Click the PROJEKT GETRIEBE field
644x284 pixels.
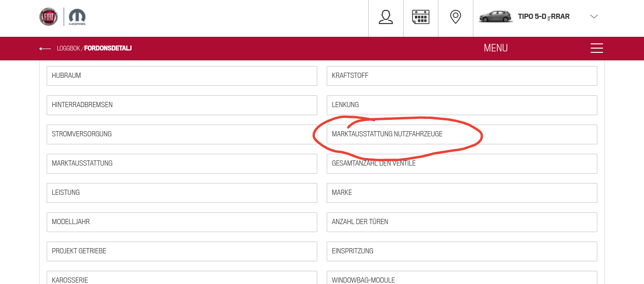182,251
